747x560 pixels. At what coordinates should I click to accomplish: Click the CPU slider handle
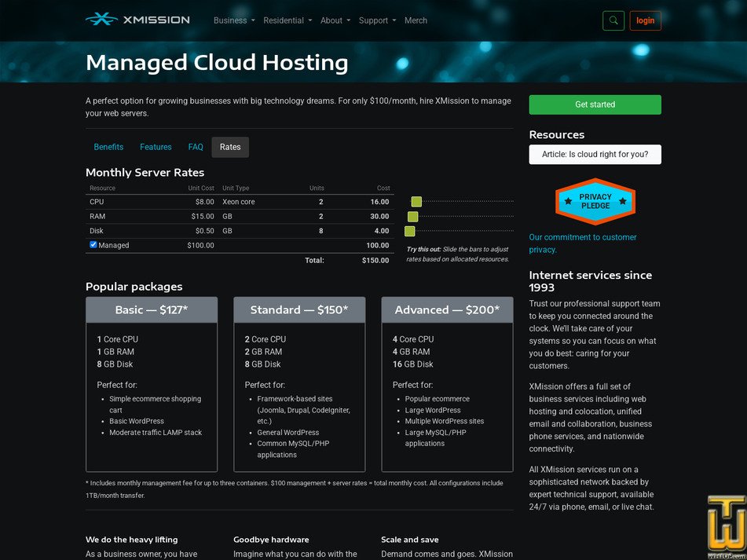pyautogui.click(x=416, y=202)
